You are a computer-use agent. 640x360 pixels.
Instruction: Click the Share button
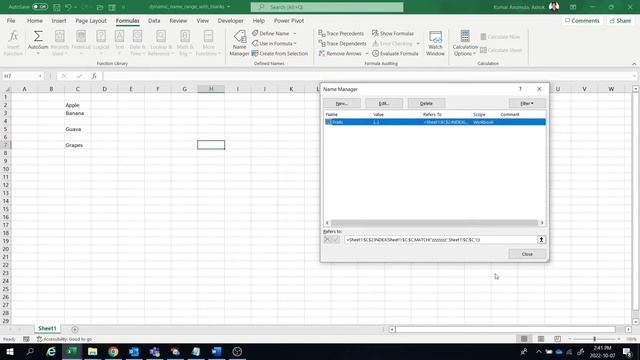click(x=620, y=20)
